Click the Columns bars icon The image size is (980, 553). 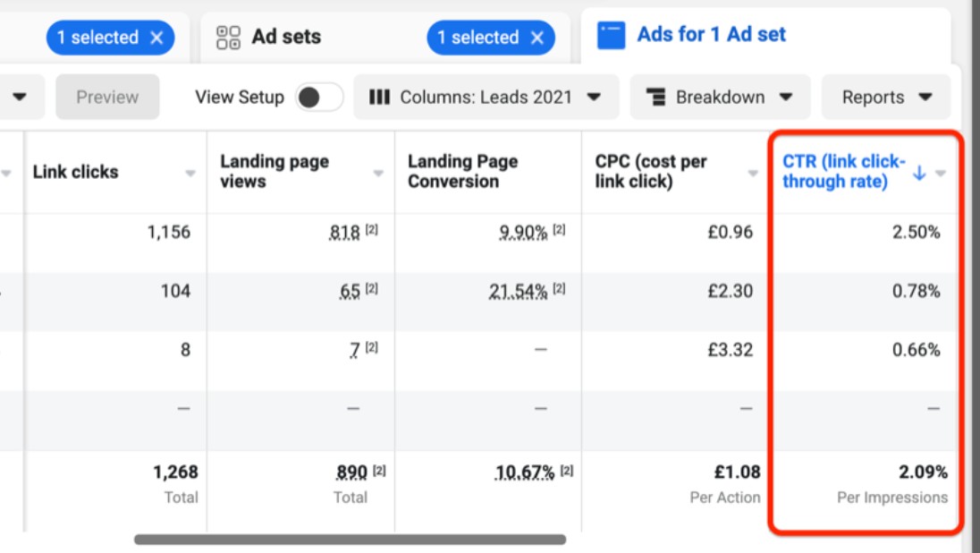tap(379, 98)
